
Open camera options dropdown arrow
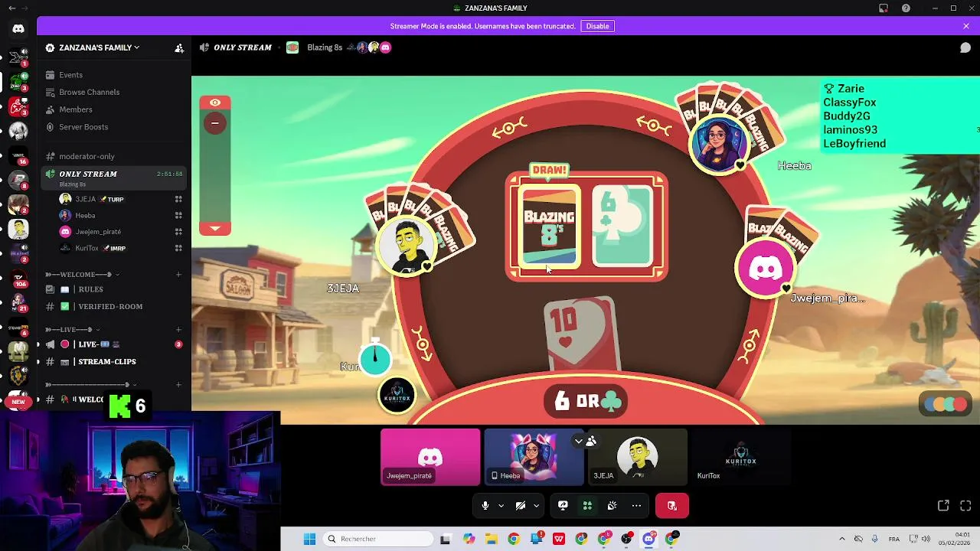(x=536, y=506)
